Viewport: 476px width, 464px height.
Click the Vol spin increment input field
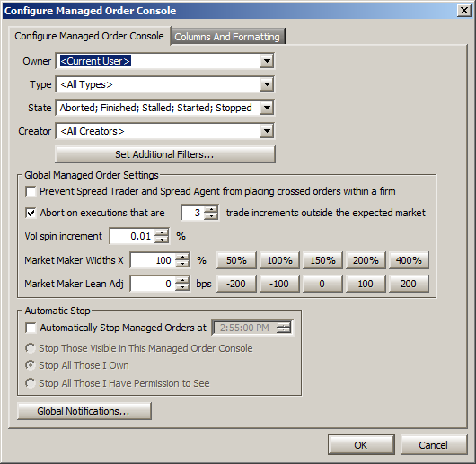click(x=132, y=236)
